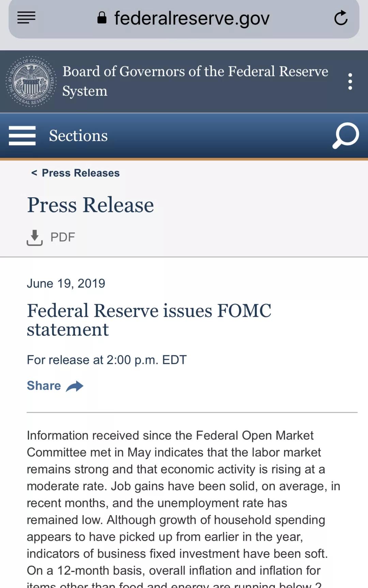
Task: Open the hamburger Sections menu icon
Action: 22,136
